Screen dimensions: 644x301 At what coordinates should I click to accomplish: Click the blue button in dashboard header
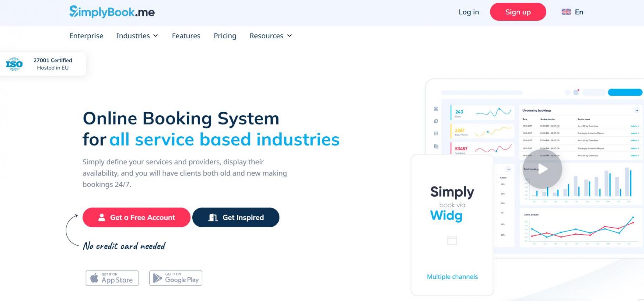click(625, 93)
